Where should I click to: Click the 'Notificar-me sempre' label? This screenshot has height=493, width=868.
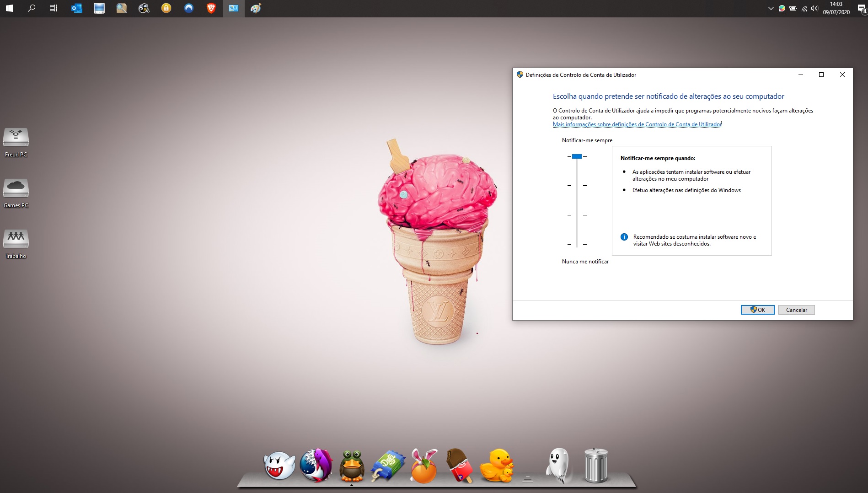[x=587, y=140]
